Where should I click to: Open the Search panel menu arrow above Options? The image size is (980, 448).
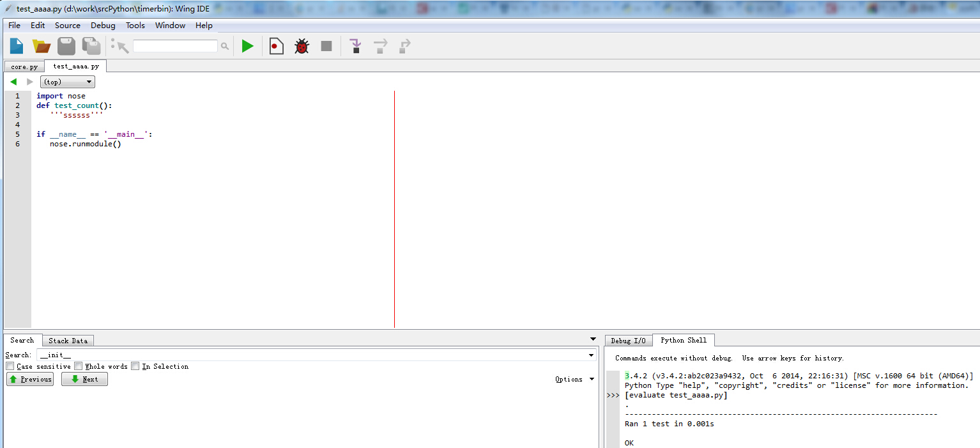coord(593,339)
